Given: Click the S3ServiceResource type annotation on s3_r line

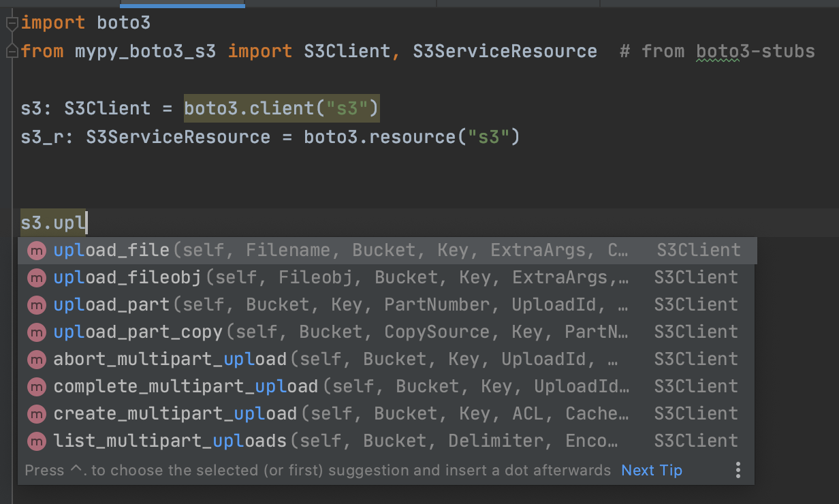Looking at the screenshot, I should coord(178,137).
